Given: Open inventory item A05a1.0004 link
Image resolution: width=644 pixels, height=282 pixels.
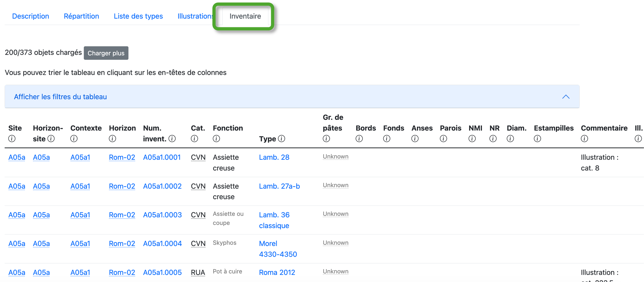Looking at the screenshot, I should pos(162,243).
